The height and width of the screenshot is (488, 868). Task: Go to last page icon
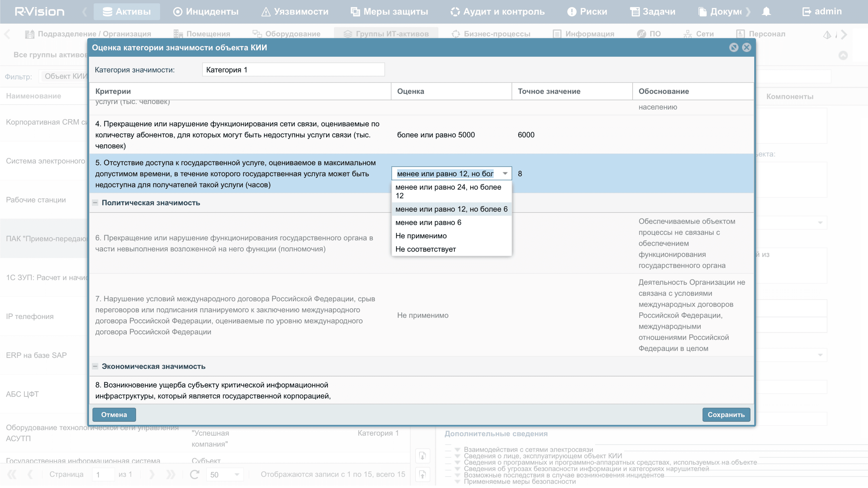[170, 474]
